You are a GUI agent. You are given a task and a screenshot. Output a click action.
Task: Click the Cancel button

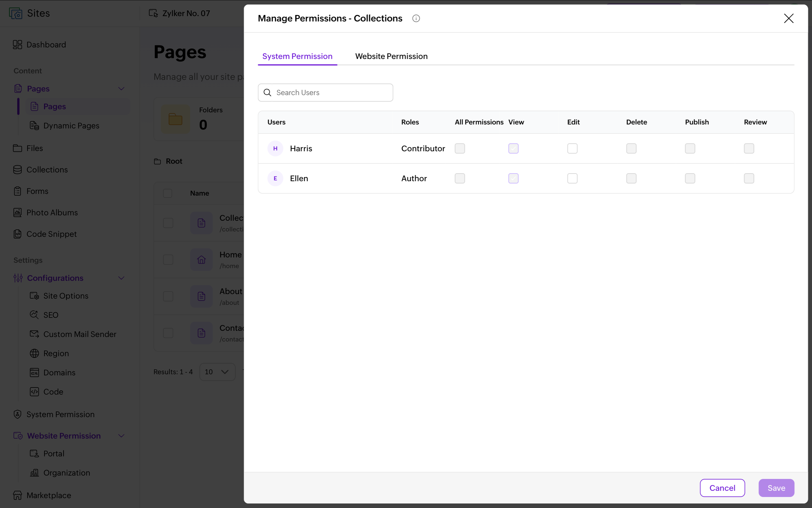coord(722,488)
